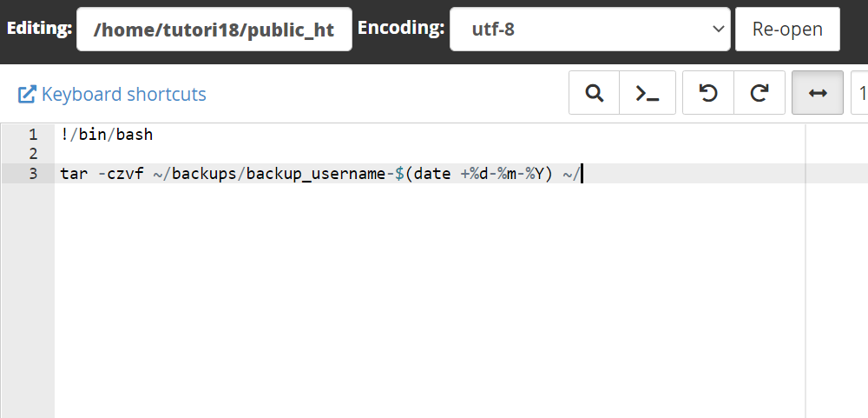
Task: Select highlighted line number 3 in gutter
Action: (x=33, y=174)
